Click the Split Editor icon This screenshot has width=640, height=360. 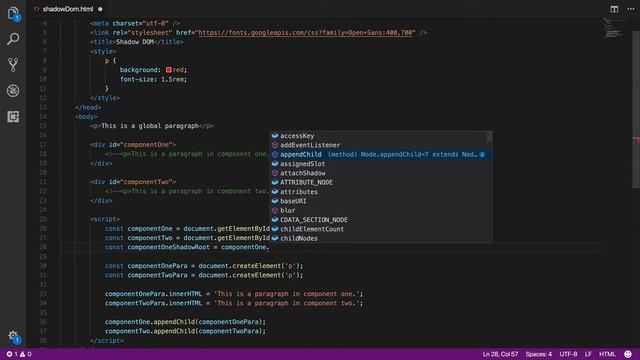tap(614, 9)
